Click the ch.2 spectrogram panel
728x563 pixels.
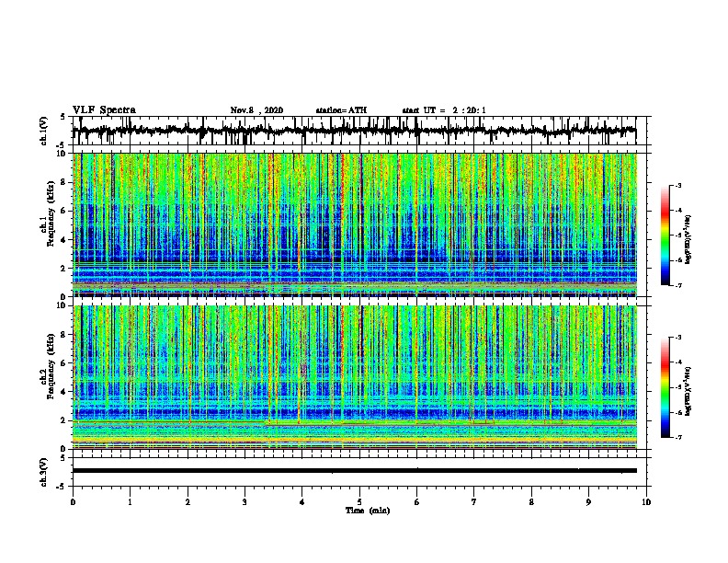click(x=354, y=377)
